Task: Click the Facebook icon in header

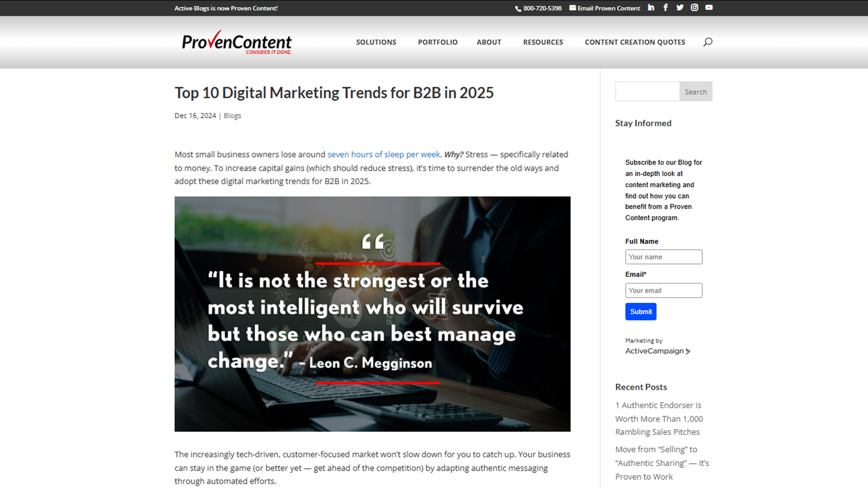Action: pyautogui.click(x=665, y=8)
